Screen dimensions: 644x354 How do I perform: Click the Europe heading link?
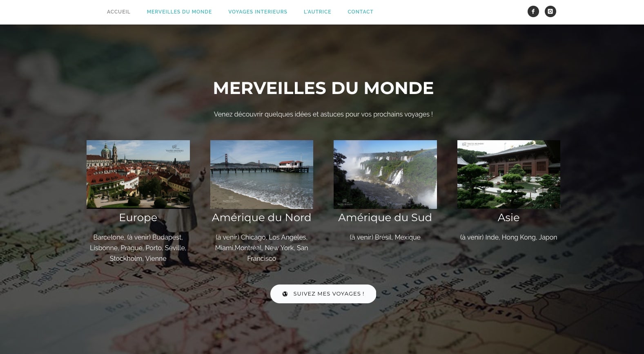[x=138, y=217]
